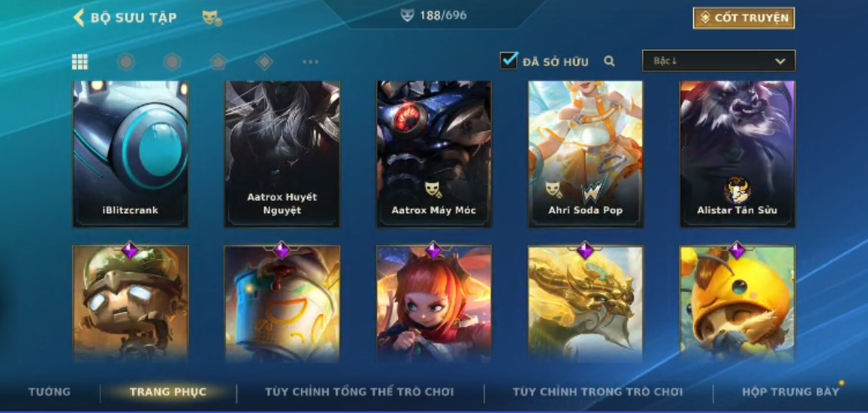Select the iBlitzcrank skin card
Image resolution: width=868 pixels, height=413 pixels.
tap(130, 154)
